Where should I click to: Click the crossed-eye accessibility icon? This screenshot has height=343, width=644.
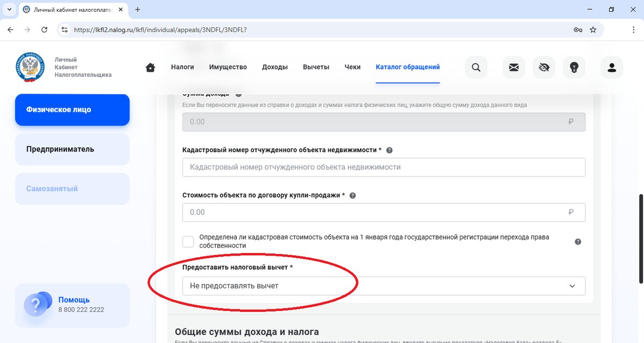pos(544,67)
